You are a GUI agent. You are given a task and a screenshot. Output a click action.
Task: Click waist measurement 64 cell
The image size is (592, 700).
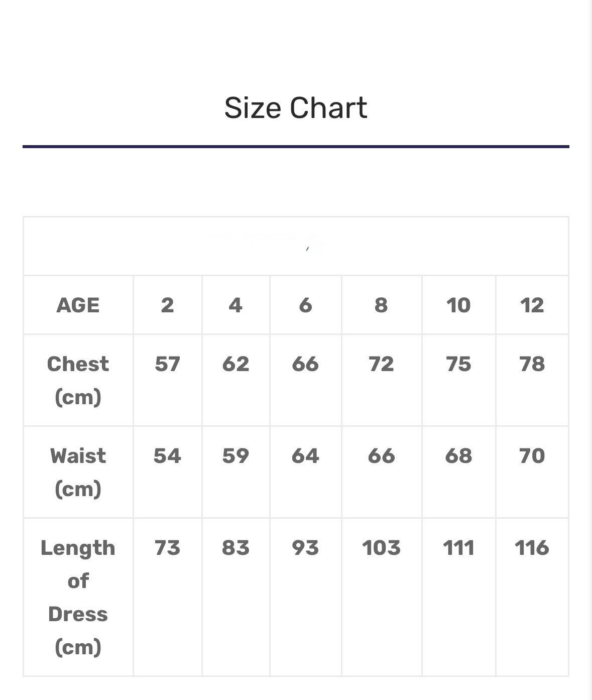(305, 456)
